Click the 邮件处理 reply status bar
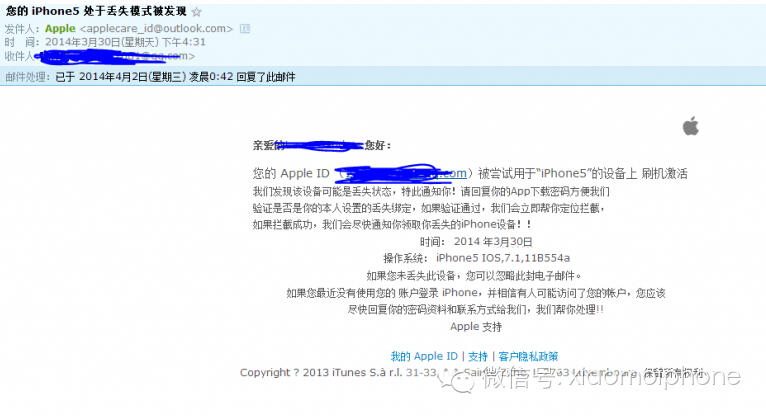Image resolution: width=766 pixels, height=416 pixels. tap(383, 76)
